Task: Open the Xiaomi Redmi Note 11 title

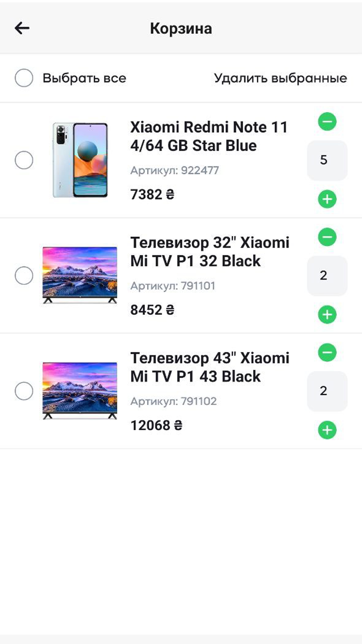Action: pyautogui.click(x=209, y=136)
